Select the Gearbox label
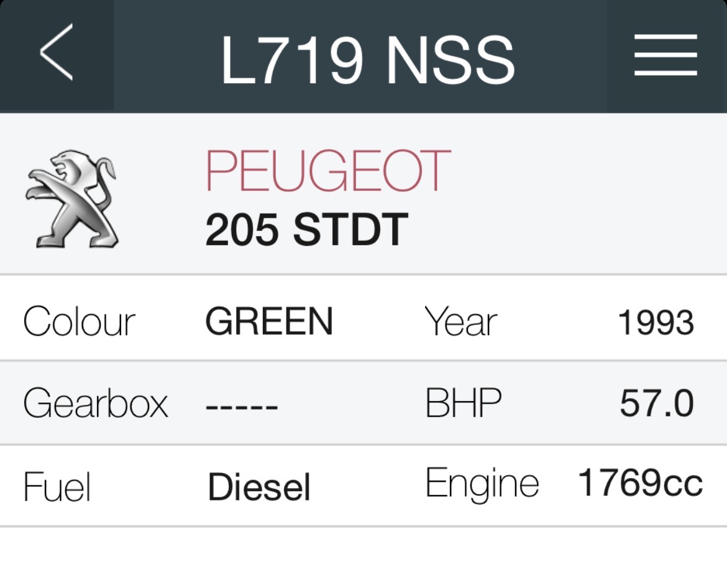The width and height of the screenshot is (727, 588). 95,404
